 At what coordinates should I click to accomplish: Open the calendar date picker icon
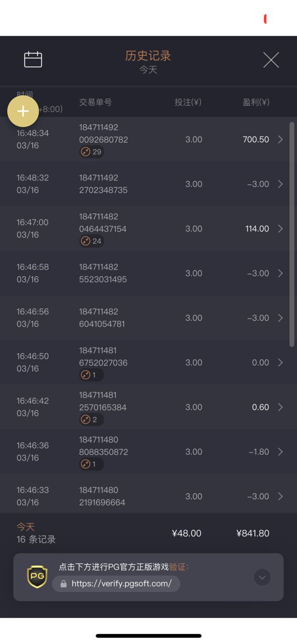(33, 59)
